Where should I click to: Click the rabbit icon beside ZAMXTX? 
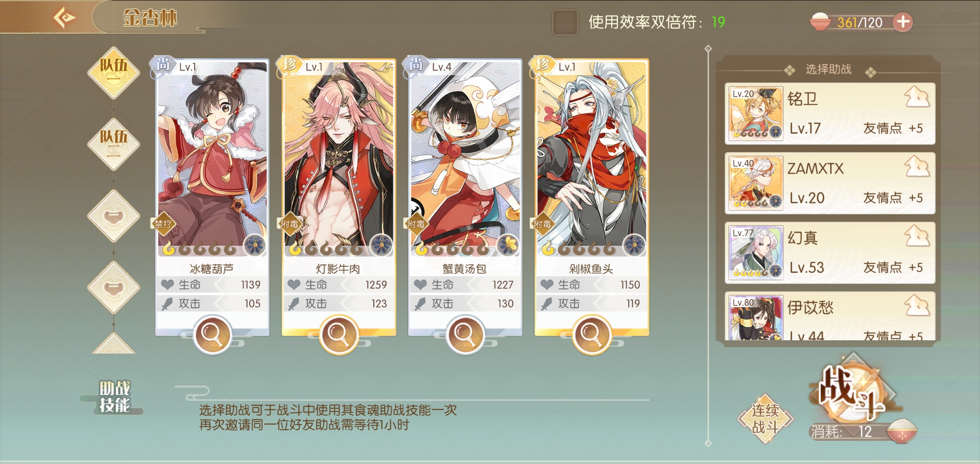coord(917,167)
